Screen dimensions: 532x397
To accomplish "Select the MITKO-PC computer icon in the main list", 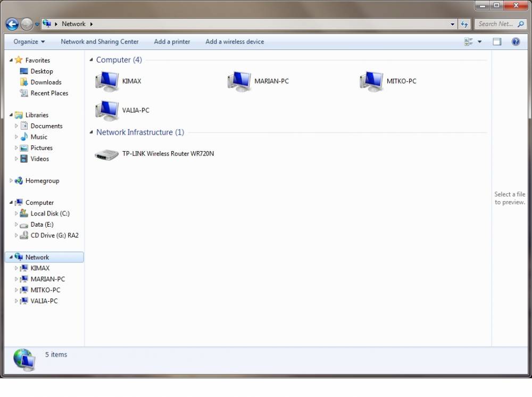I will pos(371,81).
